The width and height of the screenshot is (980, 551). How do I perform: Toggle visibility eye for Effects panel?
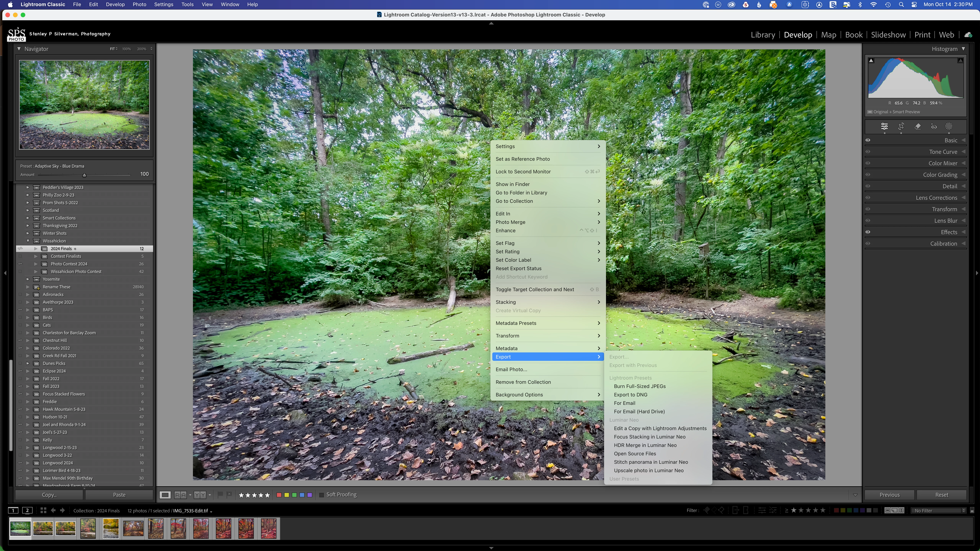point(868,232)
